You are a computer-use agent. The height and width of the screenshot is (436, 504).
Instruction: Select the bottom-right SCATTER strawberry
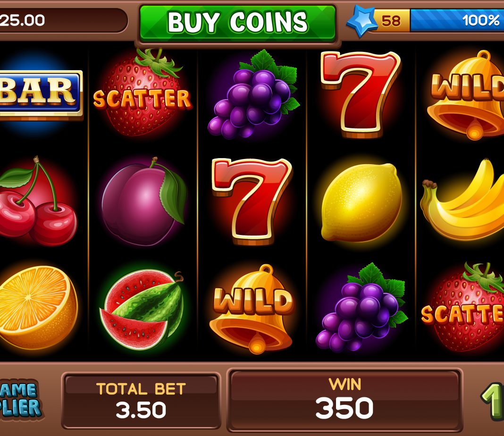463,307
